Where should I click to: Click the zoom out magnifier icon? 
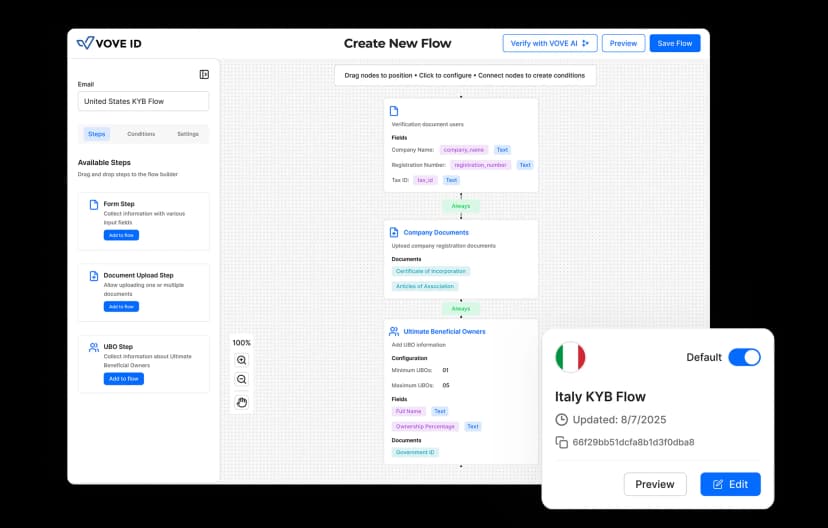pos(241,380)
